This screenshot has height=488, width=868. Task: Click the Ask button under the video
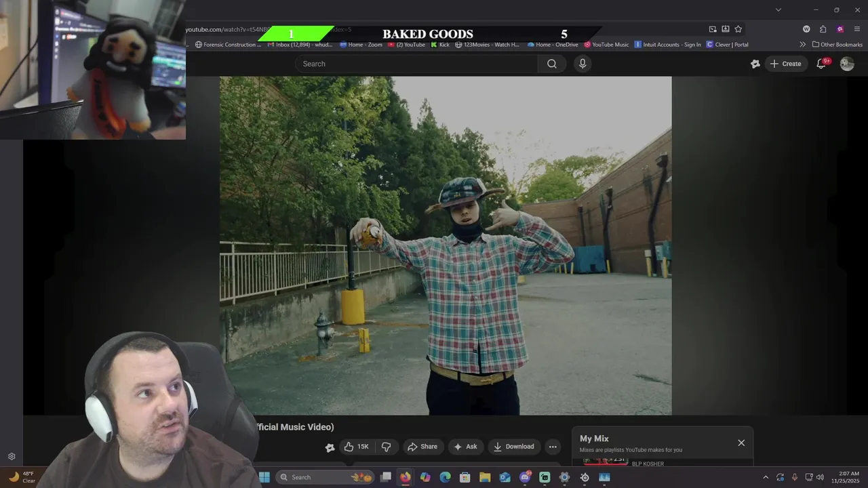coord(466,447)
